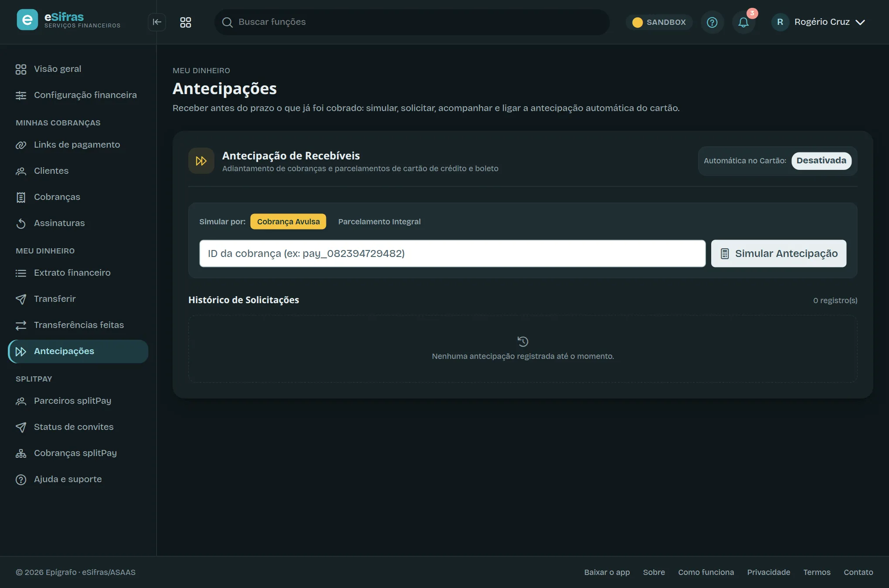
Task: Click the eSifras logo
Action: coord(68,20)
